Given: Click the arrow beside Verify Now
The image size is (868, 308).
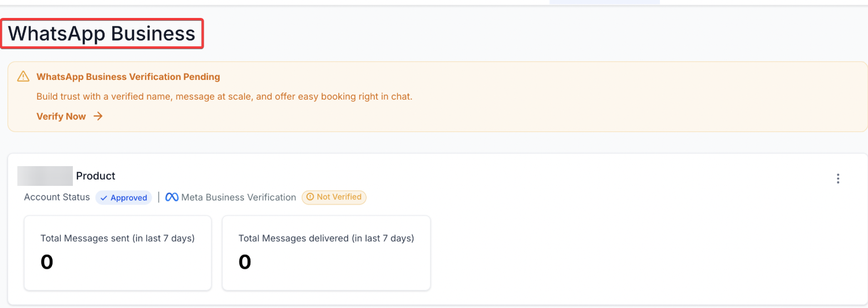Looking at the screenshot, I should [98, 116].
